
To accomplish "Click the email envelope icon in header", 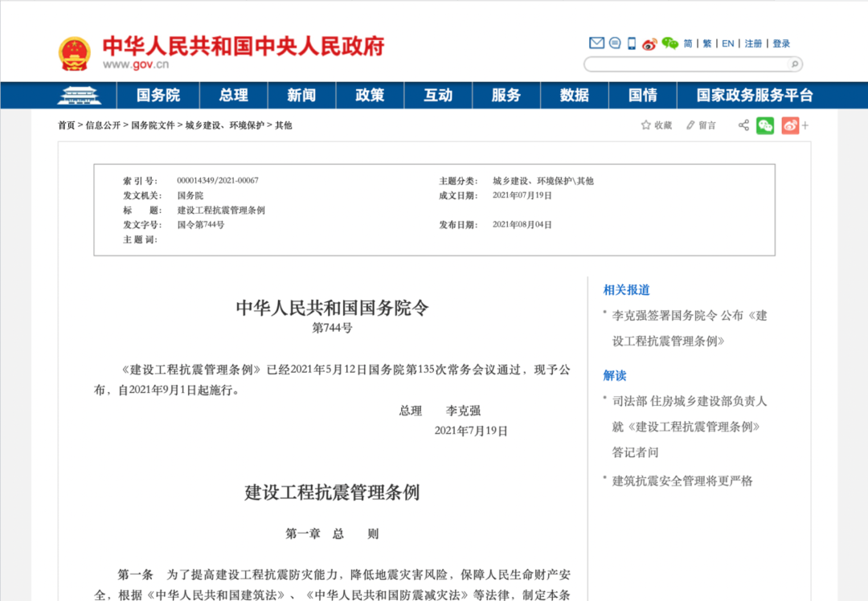I will click(596, 43).
